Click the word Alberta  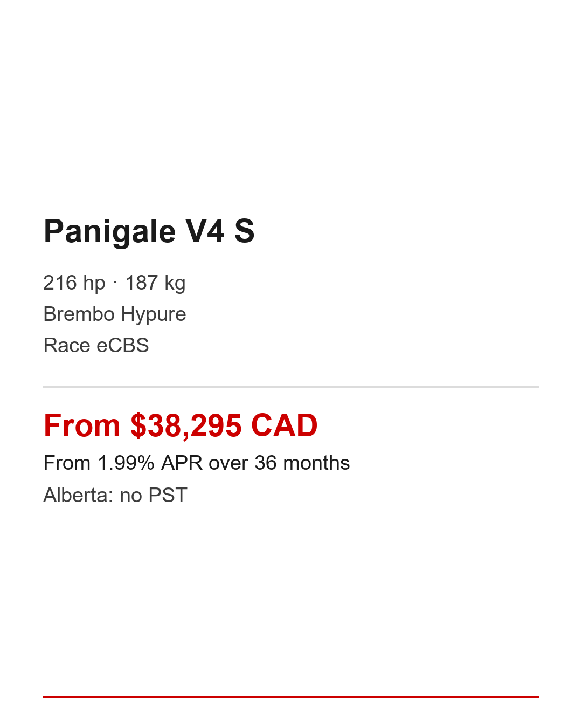pos(77,495)
